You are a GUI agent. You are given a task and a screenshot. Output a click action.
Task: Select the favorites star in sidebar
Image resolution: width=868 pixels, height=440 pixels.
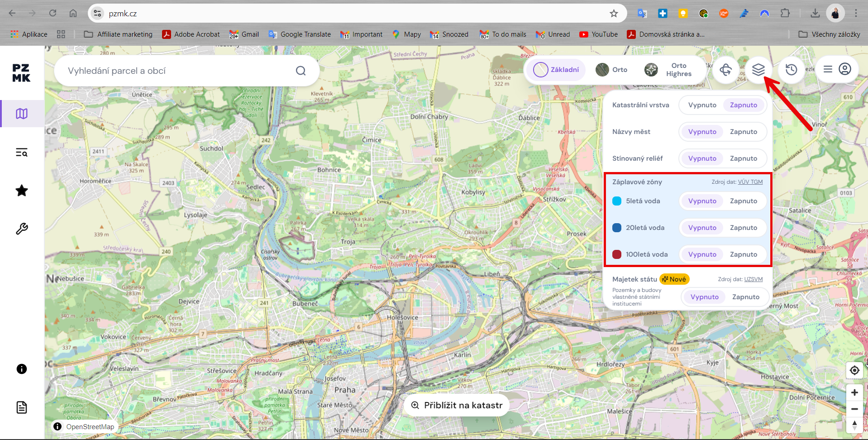pyautogui.click(x=22, y=191)
